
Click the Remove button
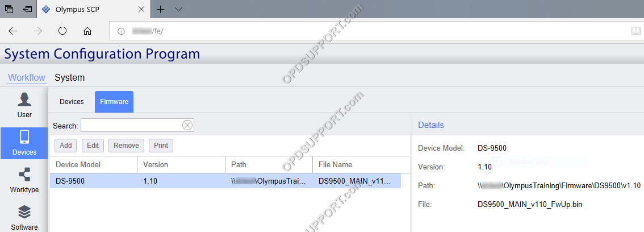point(126,145)
